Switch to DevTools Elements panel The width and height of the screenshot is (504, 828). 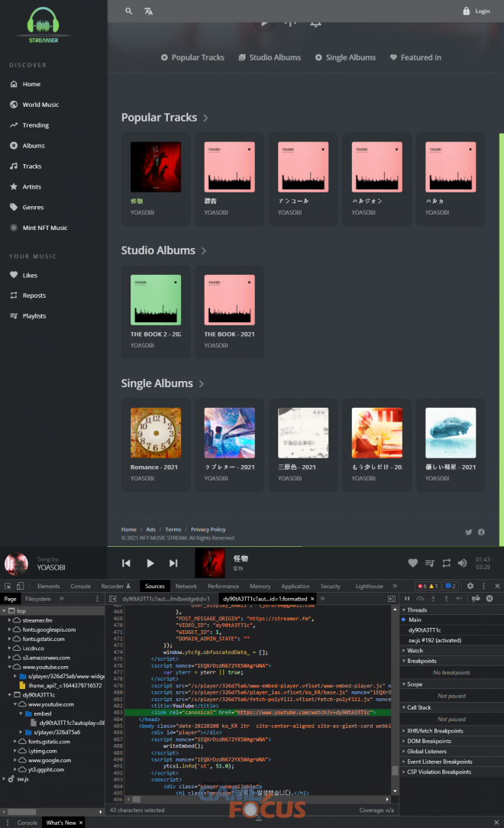tap(49, 586)
